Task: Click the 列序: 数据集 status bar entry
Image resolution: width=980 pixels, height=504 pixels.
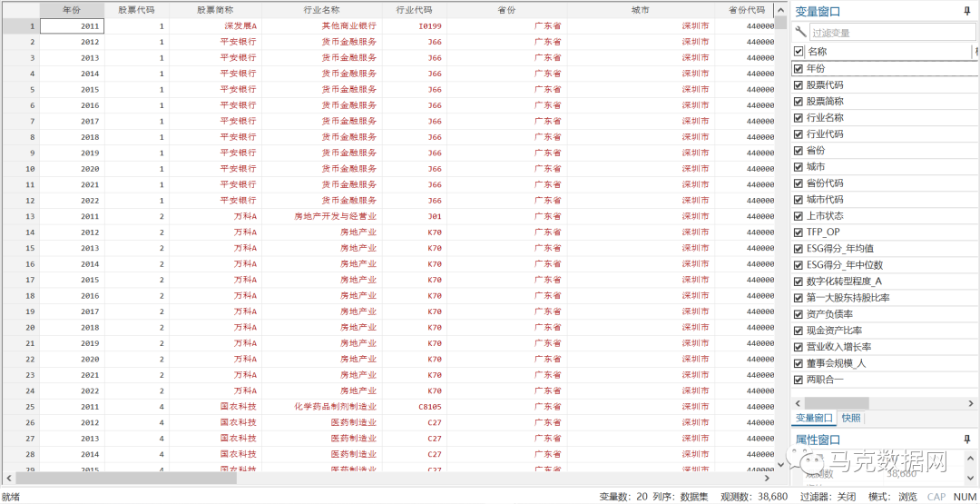Action: pyautogui.click(x=681, y=497)
